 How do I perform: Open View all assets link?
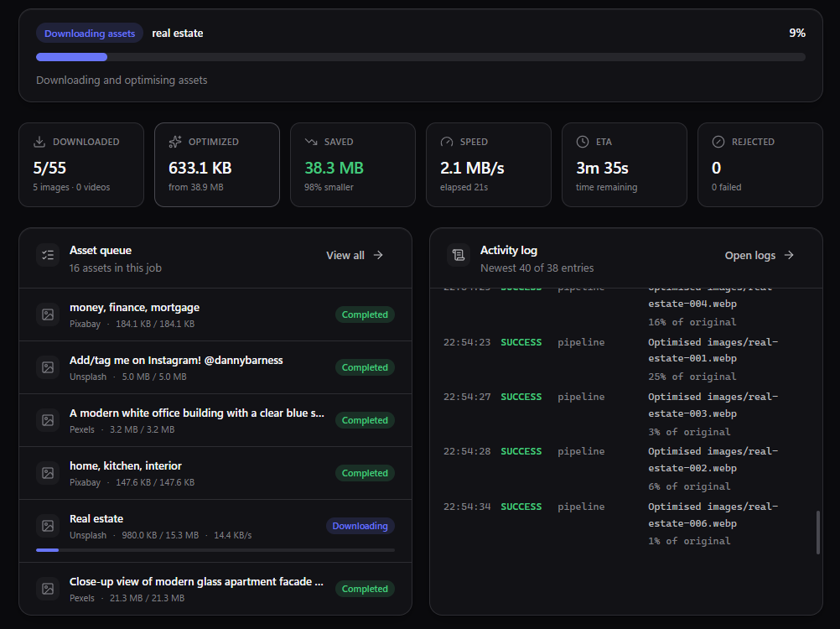click(355, 256)
